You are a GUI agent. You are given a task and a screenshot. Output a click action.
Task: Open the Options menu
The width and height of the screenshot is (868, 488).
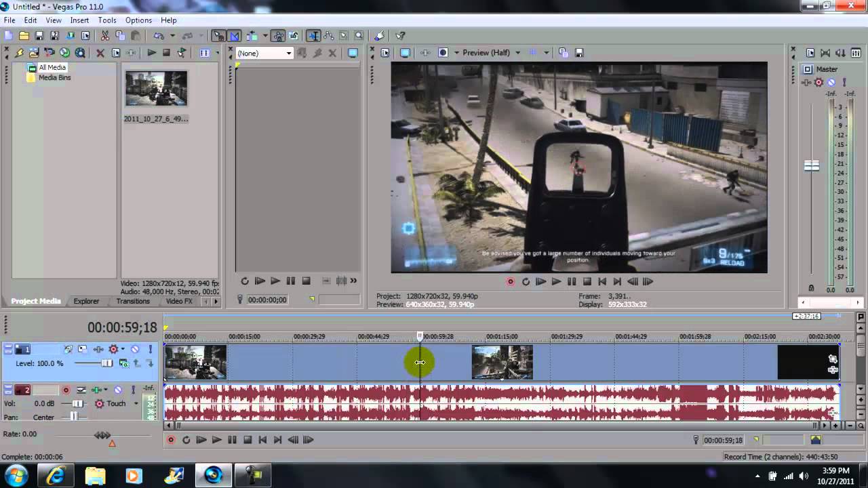[138, 20]
